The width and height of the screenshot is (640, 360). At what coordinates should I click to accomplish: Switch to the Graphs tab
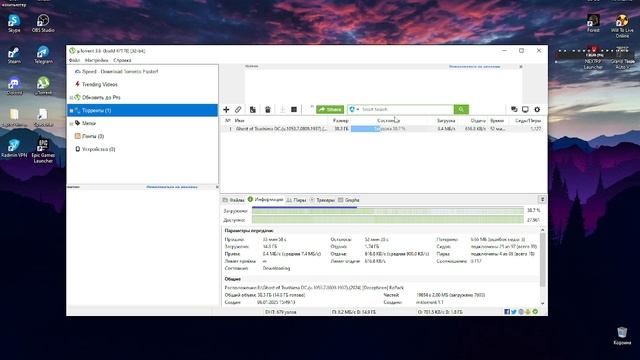coord(349,200)
